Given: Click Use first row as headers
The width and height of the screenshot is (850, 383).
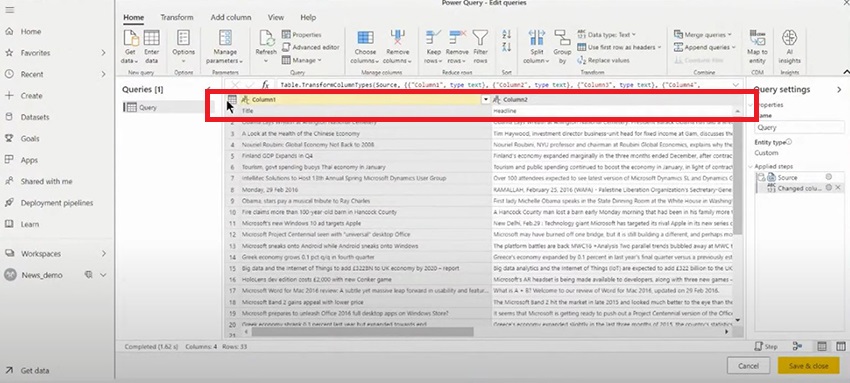Looking at the screenshot, I should click(619, 47).
